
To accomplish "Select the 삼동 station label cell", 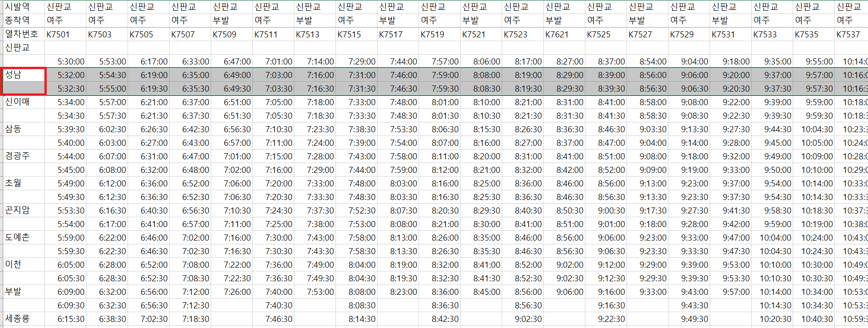I will click(24, 129).
